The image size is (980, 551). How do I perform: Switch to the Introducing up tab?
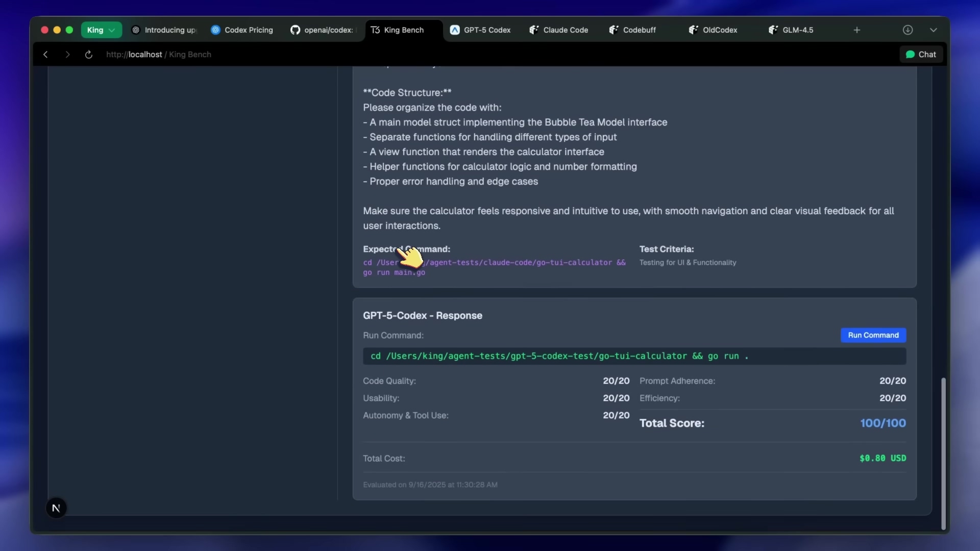coord(164,30)
